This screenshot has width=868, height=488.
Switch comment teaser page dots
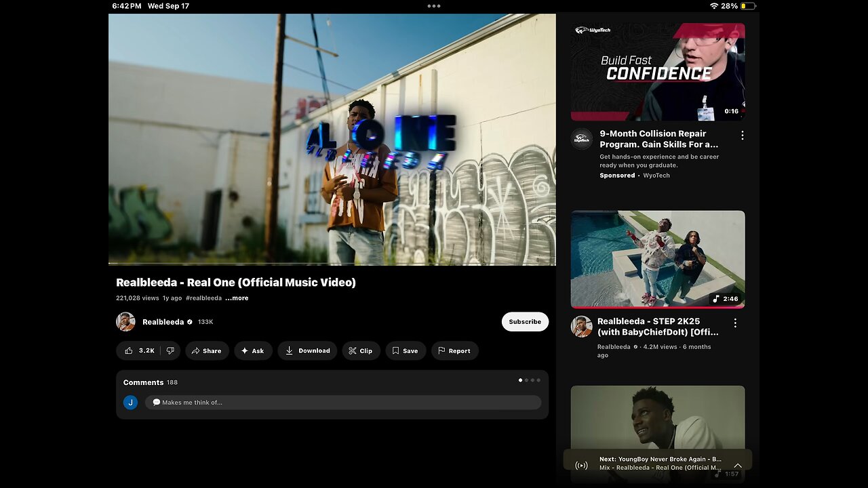click(x=530, y=380)
